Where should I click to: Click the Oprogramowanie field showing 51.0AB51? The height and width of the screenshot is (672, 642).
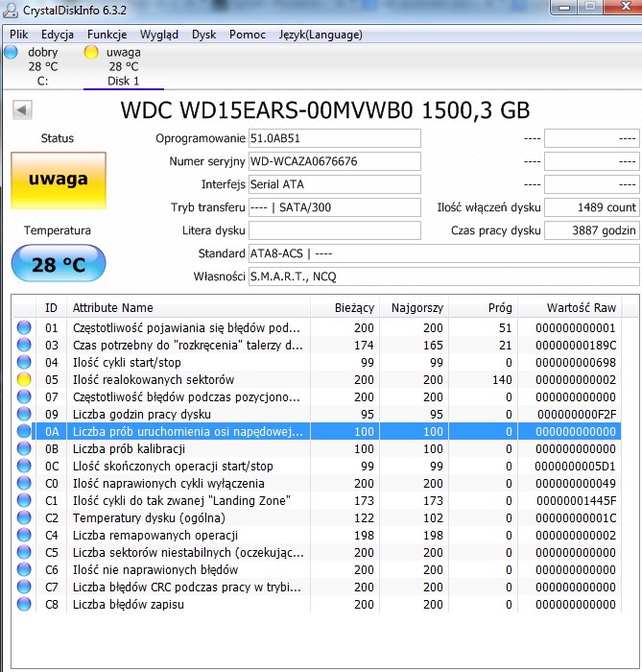(x=335, y=138)
